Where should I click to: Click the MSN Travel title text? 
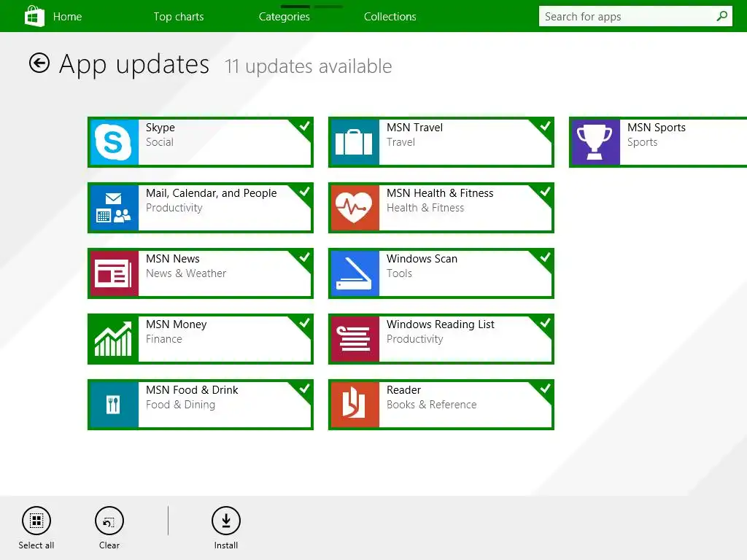[x=414, y=128]
